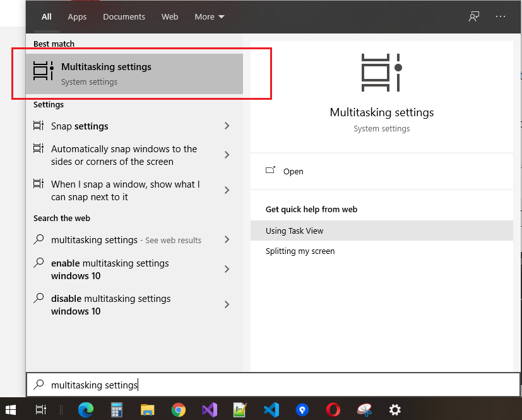Open the blue round key taskbar app
522x420 pixels.
coord(302,410)
